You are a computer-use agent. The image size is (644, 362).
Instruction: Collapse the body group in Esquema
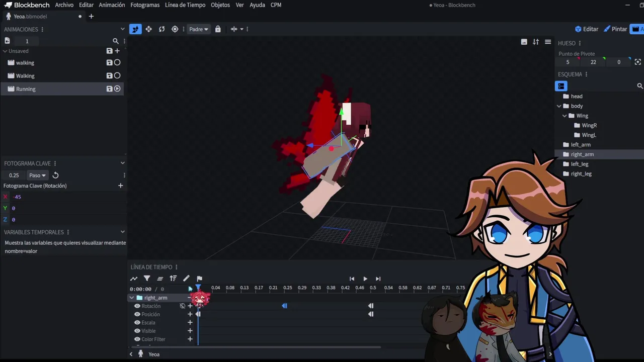[559, 106]
